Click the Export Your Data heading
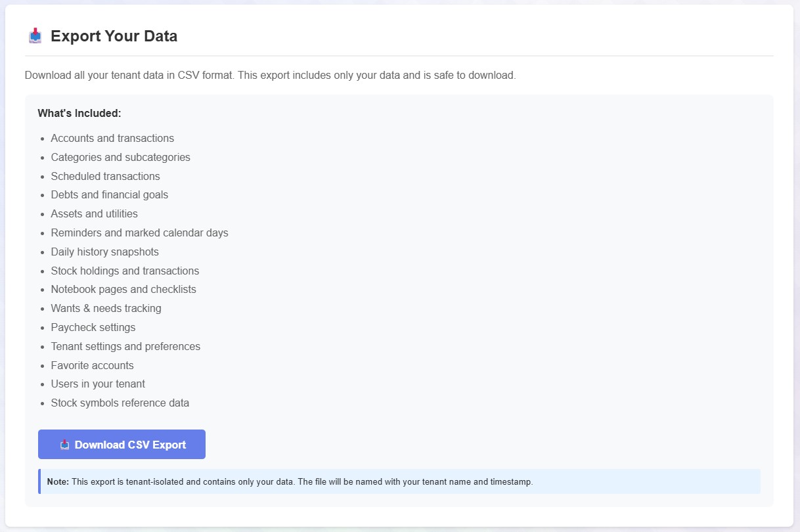800x532 pixels. (114, 36)
